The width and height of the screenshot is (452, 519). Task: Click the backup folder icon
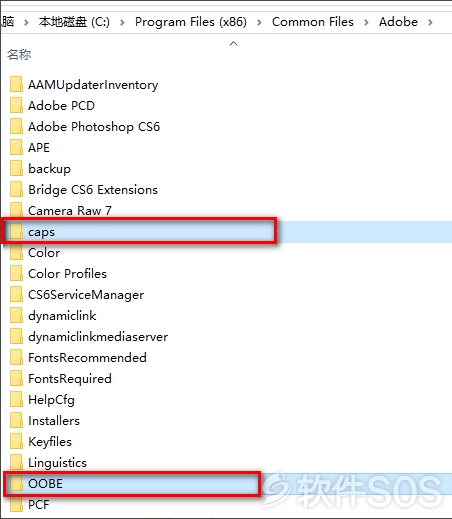pos(16,169)
